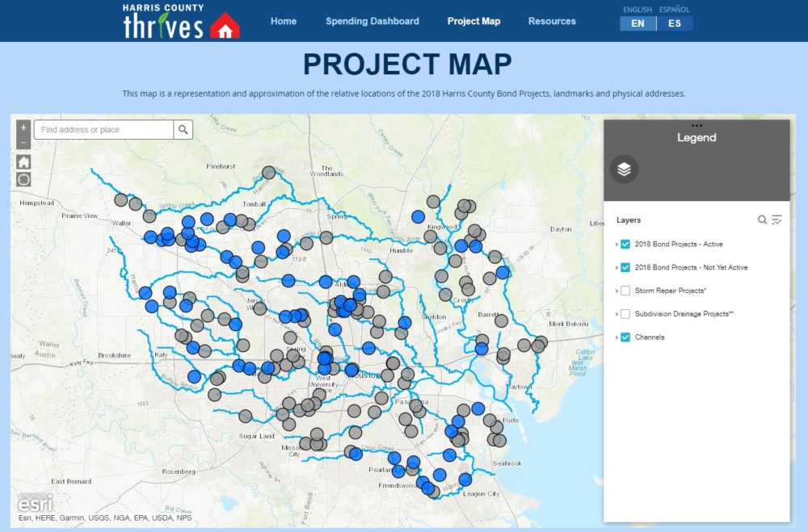808x532 pixels.
Task: Click the Esri logo
Action: [x=36, y=503]
